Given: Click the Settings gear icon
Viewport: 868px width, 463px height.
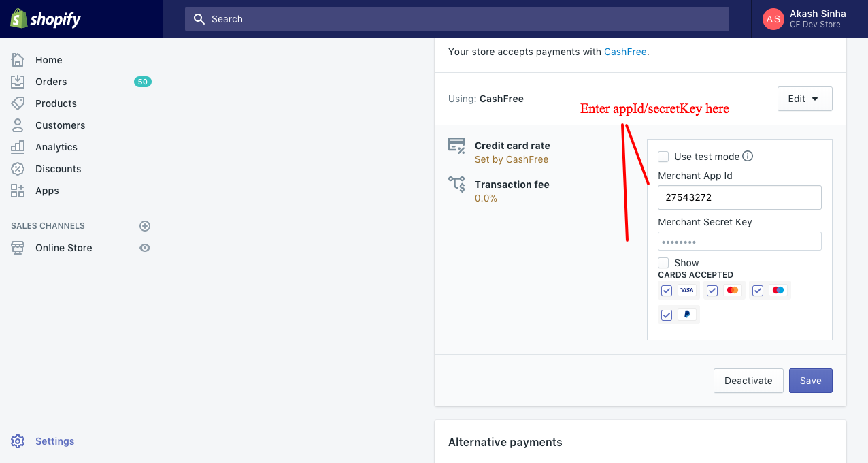Looking at the screenshot, I should coord(18,441).
